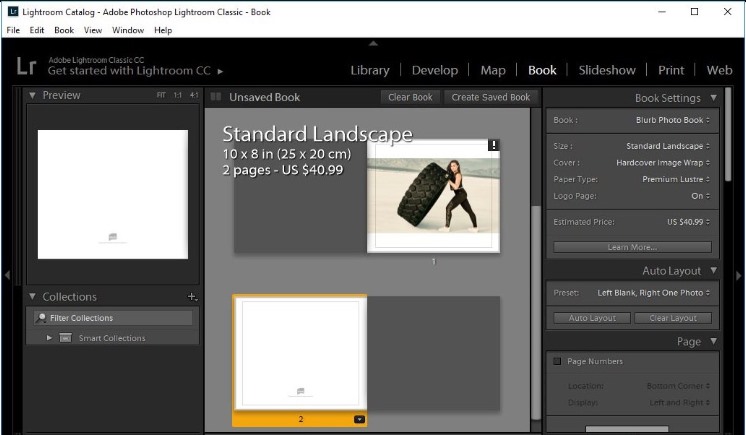Select the Book module tab
The width and height of the screenshot is (746, 435).
542,70
